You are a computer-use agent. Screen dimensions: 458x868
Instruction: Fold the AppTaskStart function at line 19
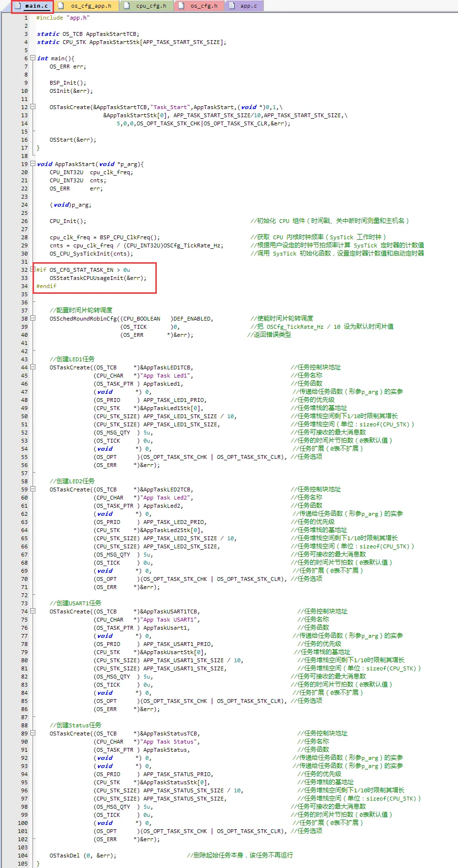33,164
